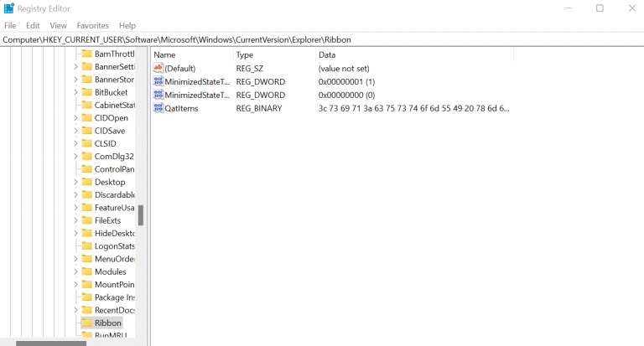Screen dimensions: 644x346
Task: Select the FeatureUsa folder icon
Action: (86, 208)
